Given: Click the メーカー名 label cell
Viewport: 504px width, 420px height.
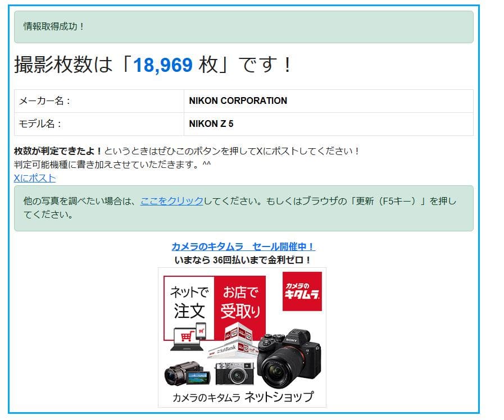Looking at the screenshot, I should (x=45, y=101).
